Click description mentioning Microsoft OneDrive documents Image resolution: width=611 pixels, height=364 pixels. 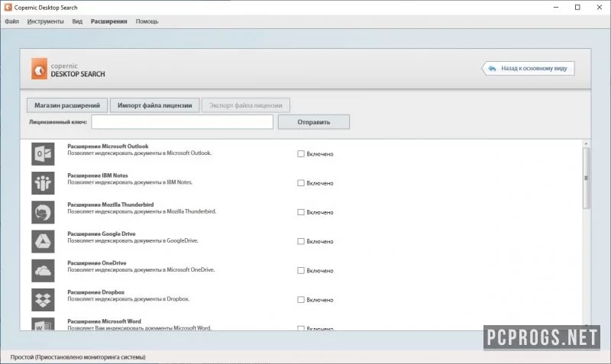(x=141, y=270)
